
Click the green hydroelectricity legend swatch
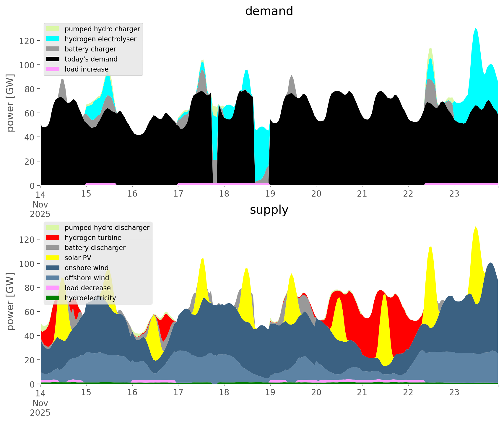pyautogui.click(x=53, y=298)
